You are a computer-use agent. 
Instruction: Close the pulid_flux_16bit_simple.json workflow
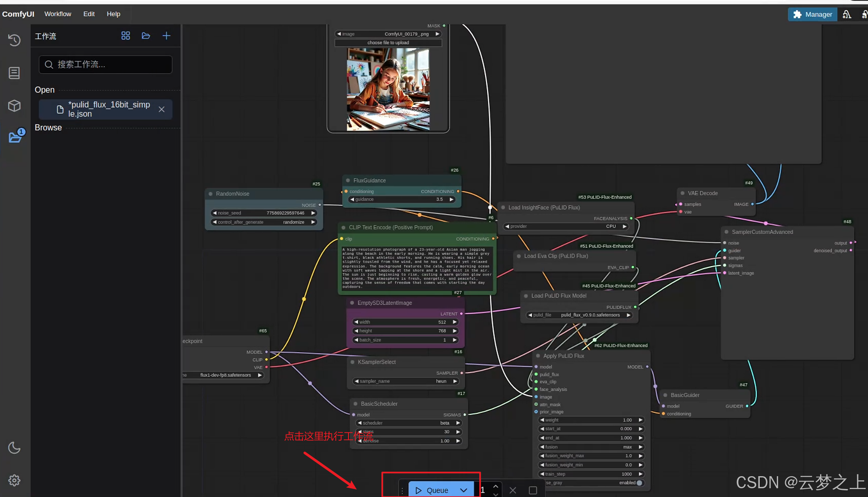pyautogui.click(x=162, y=109)
